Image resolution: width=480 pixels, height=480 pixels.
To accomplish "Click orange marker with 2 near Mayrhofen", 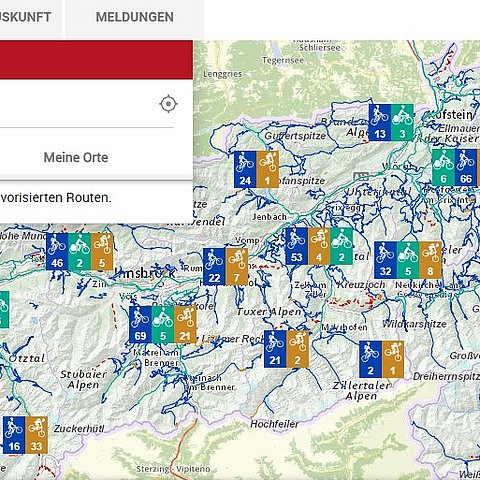I will click(297, 349).
